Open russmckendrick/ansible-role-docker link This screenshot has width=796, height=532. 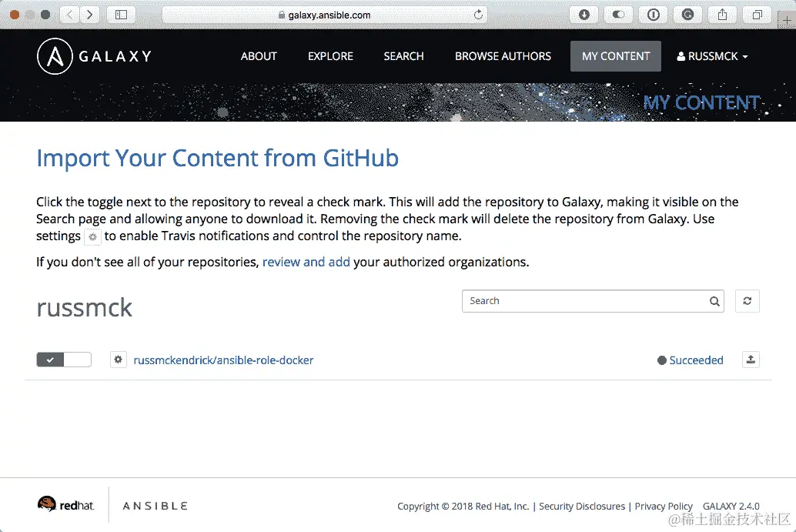click(x=223, y=360)
